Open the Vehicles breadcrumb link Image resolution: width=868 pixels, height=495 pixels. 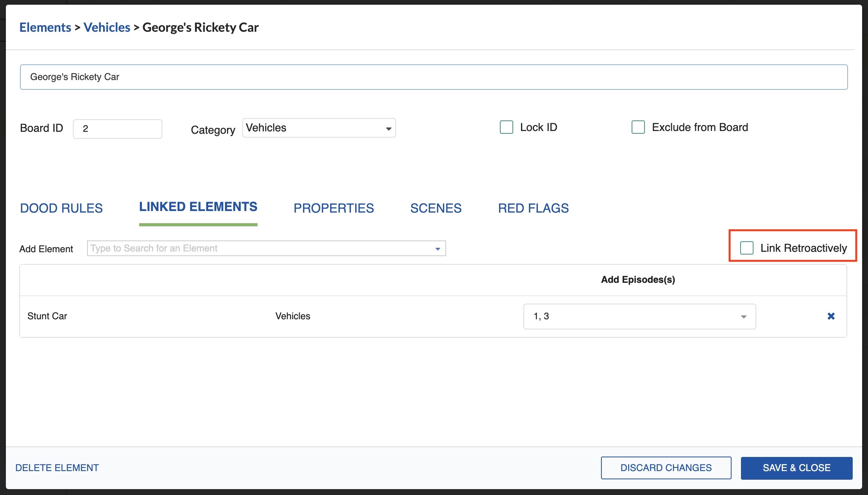tap(107, 27)
